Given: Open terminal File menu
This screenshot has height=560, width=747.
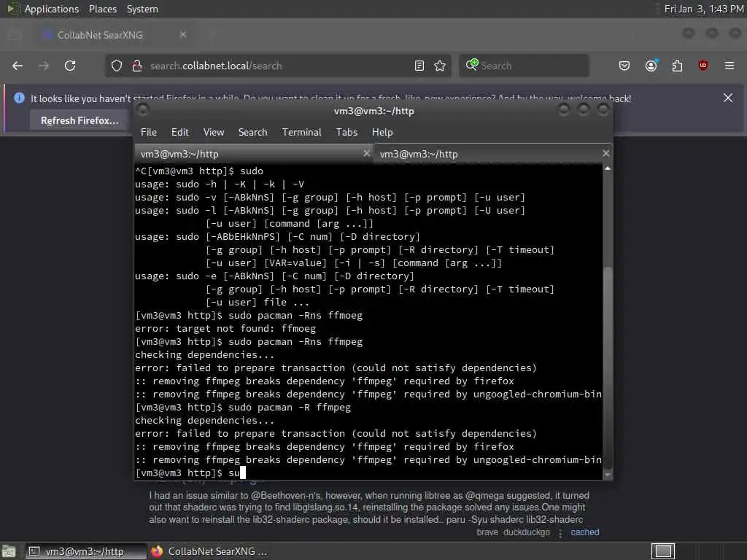Looking at the screenshot, I should [149, 133].
